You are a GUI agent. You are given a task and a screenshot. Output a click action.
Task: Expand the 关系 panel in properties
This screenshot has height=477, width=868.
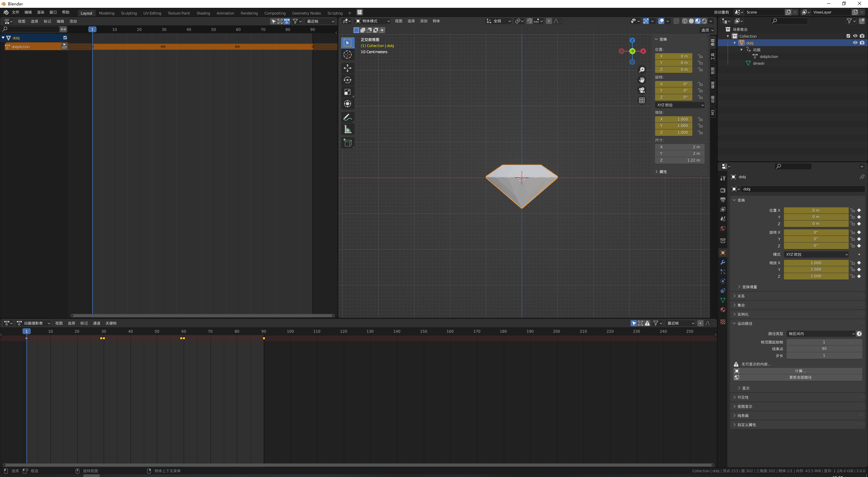coord(741,296)
